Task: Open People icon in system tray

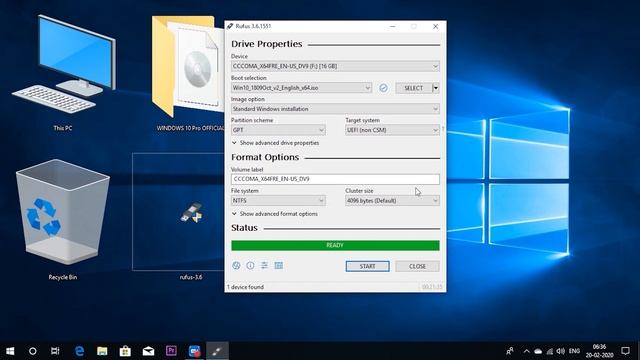Action: [x=510, y=351]
